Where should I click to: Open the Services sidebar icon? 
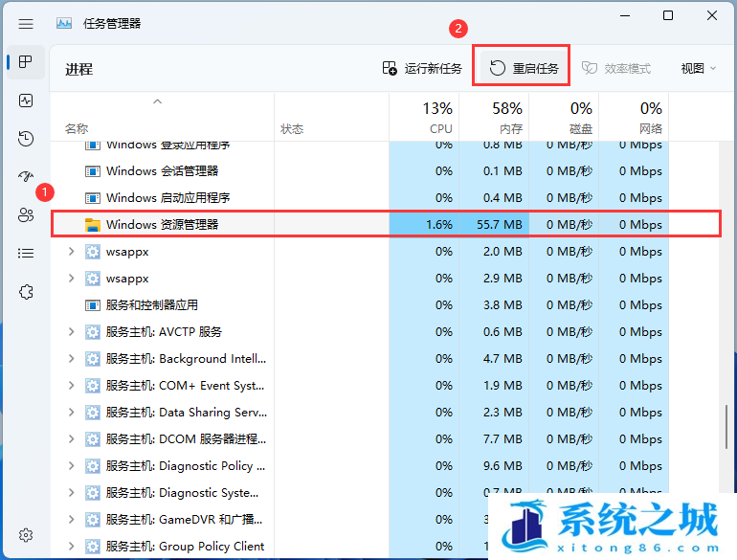(x=26, y=292)
